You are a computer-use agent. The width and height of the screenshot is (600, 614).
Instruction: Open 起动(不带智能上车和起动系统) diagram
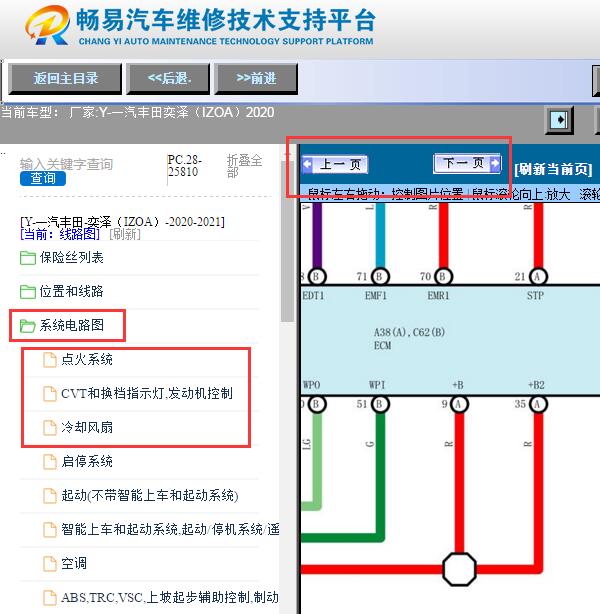click(150, 495)
